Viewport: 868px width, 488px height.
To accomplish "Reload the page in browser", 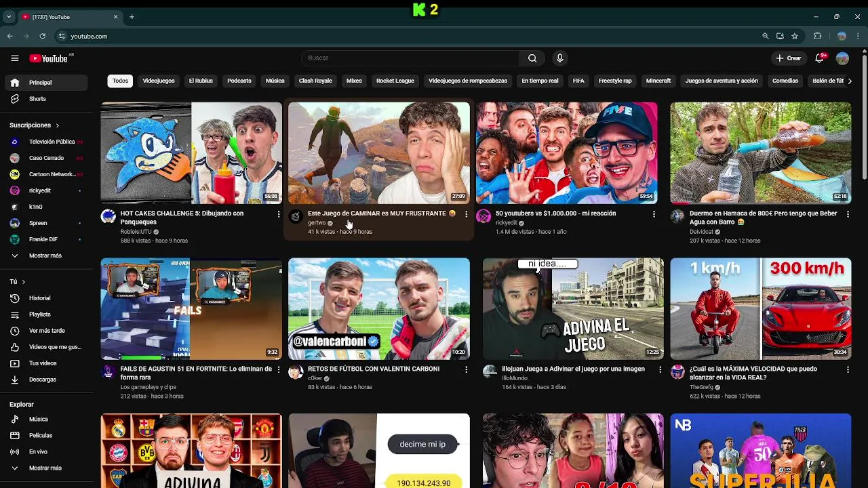I will pyautogui.click(x=42, y=36).
